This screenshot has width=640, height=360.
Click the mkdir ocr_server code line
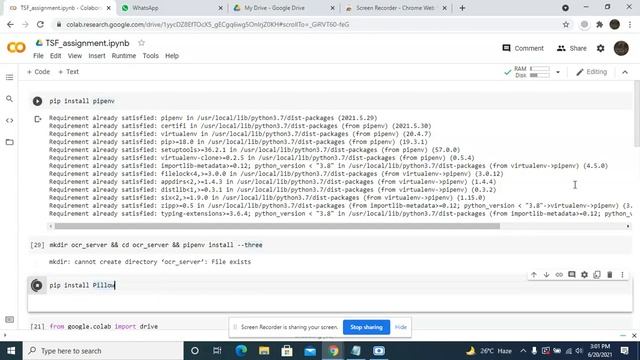156,245
